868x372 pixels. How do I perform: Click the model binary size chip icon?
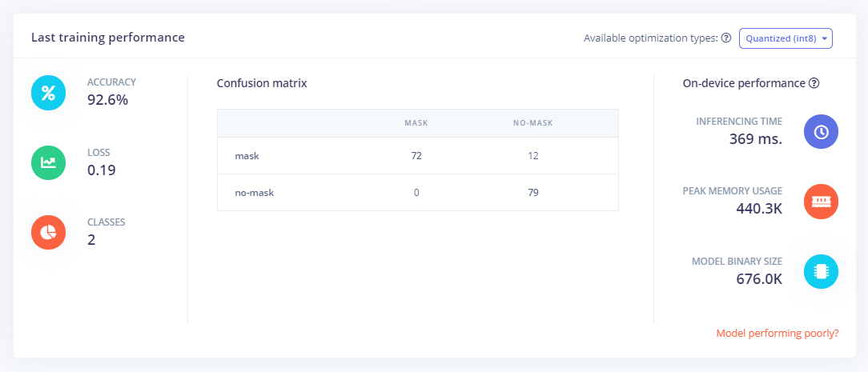click(821, 271)
